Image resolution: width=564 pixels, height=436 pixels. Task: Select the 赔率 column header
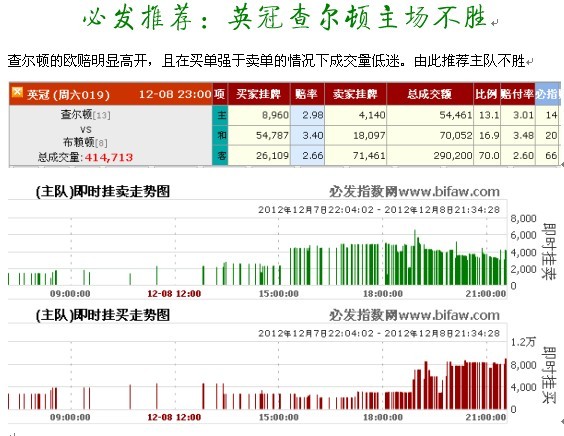tap(307, 94)
